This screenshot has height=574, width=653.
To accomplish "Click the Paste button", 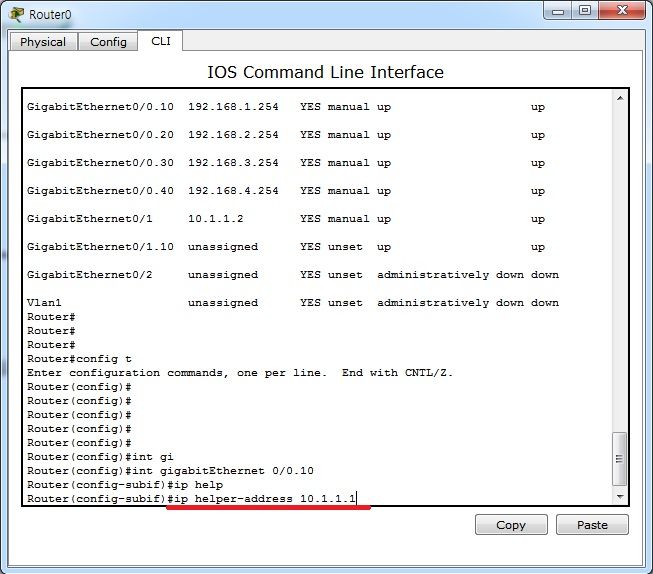I will (x=592, y=524).
